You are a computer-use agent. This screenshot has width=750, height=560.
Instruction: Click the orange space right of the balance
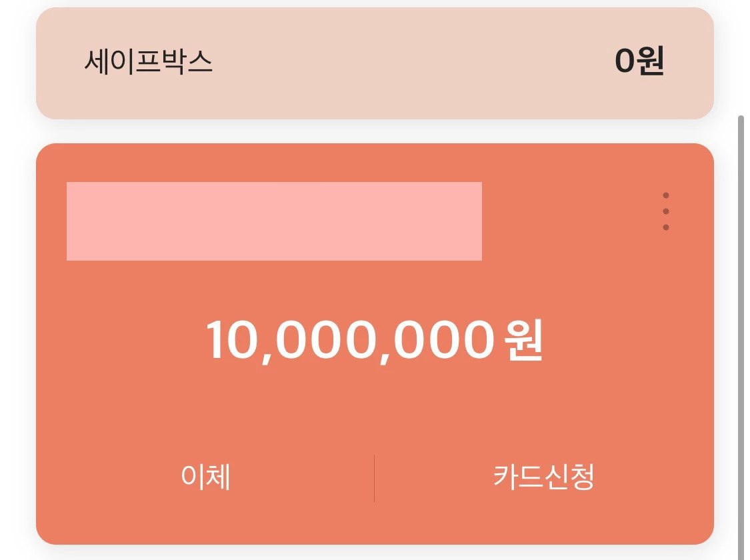tap(627, 340)
